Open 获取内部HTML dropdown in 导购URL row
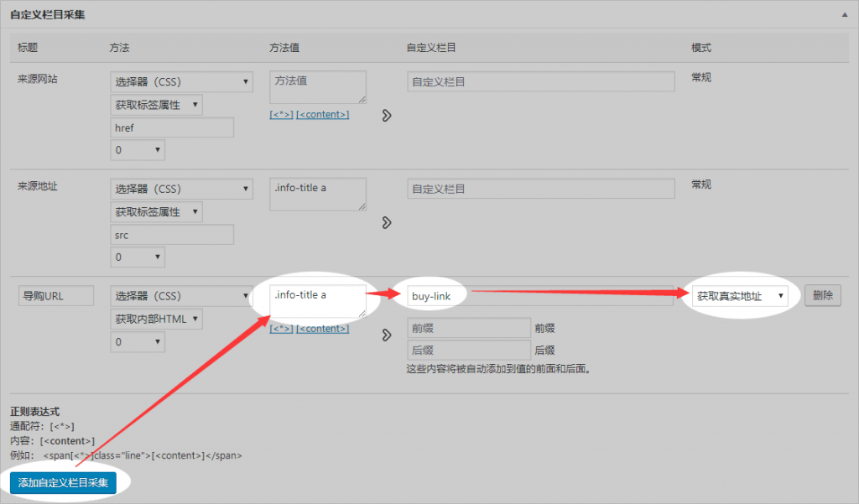The height and width of the screenshot is (504, 859). click(x=156, y=319)
